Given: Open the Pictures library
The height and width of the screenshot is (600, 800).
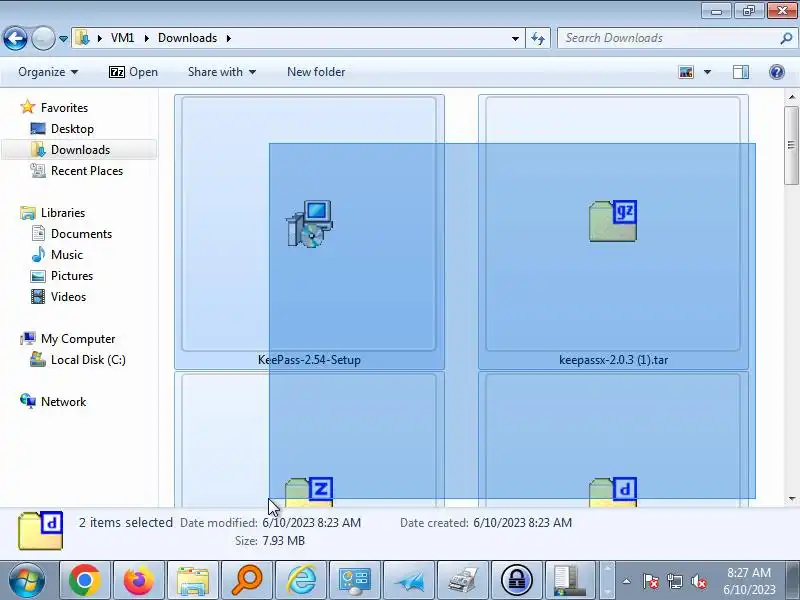Looking at the screenshot, I should pyautogui.click(x=71, y=275).
